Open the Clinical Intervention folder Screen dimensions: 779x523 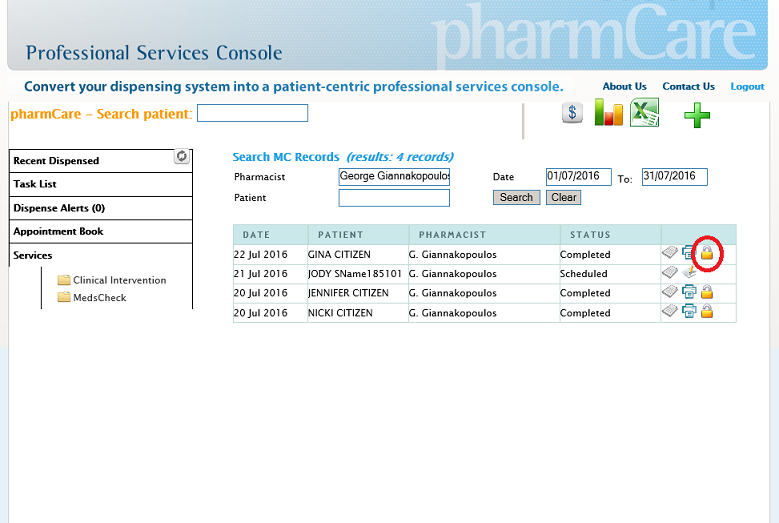tap(112, 280)
